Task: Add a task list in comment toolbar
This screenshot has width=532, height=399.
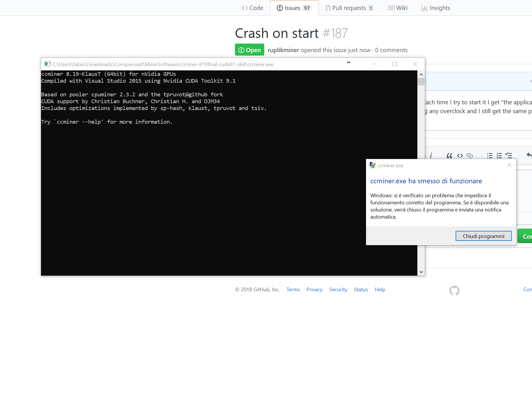Action: point(509,155)
